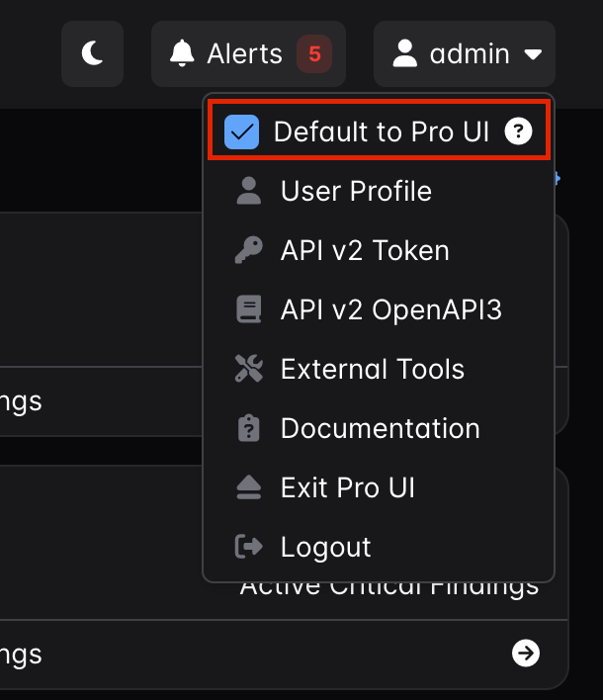Open the Alerts button

(x=247, y=53)
